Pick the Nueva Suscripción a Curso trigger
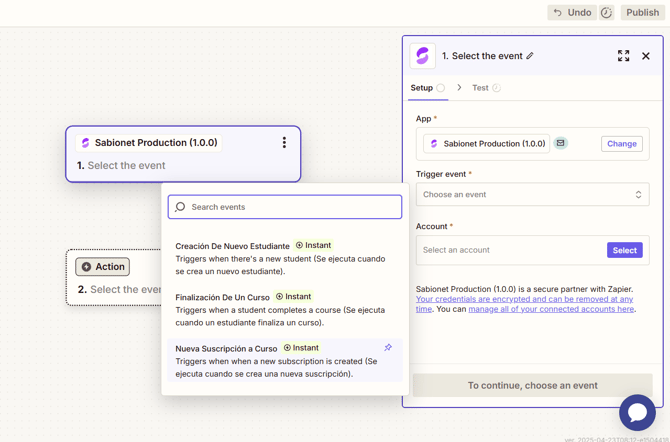Screen dimensions: 670x442 pyautogui.click(x=285, y=361)
